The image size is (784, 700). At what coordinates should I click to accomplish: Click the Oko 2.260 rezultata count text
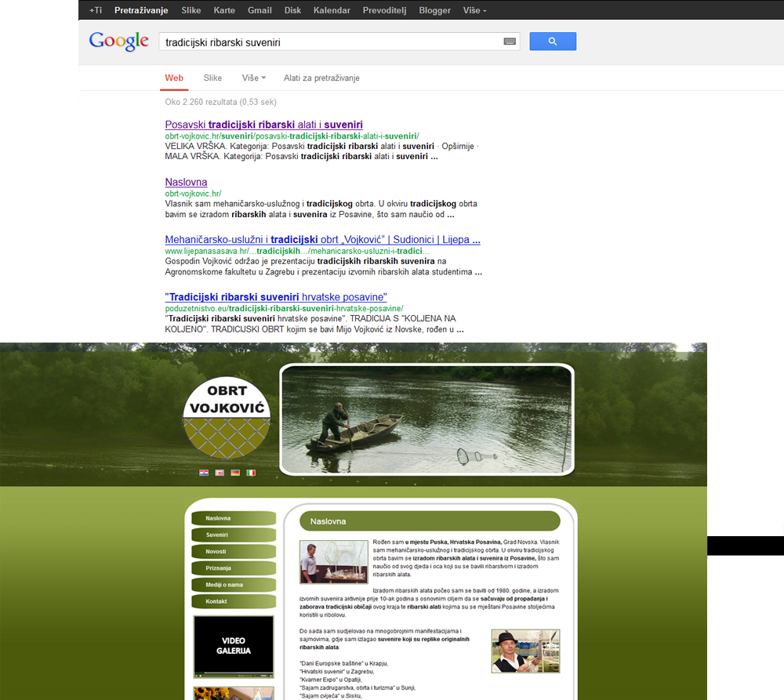coord(220,102)
